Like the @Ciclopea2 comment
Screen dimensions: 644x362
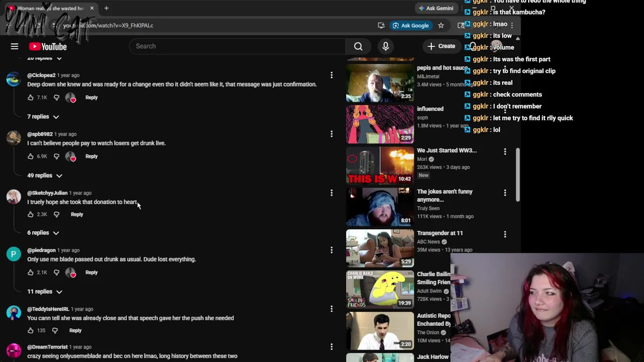(x=30, y=98)
